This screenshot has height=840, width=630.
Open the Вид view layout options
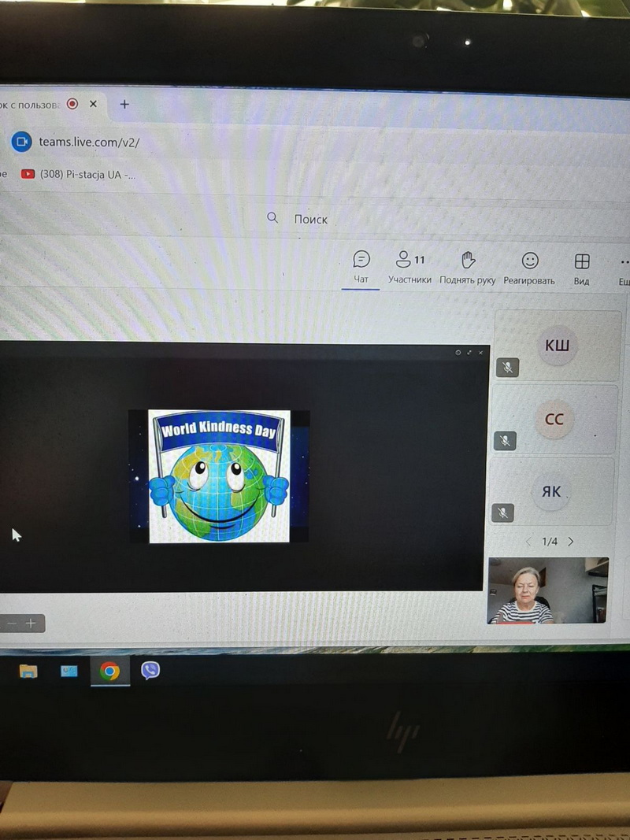pos(581,267)
